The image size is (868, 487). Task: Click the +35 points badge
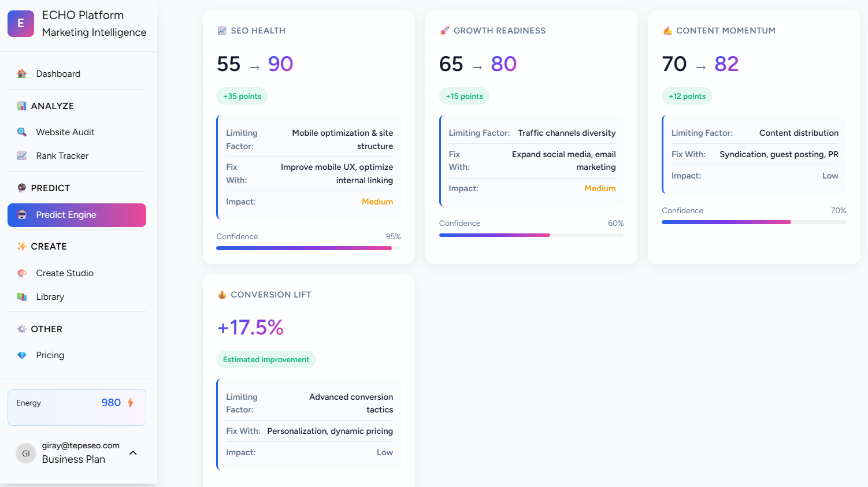[x=242, y=96]
